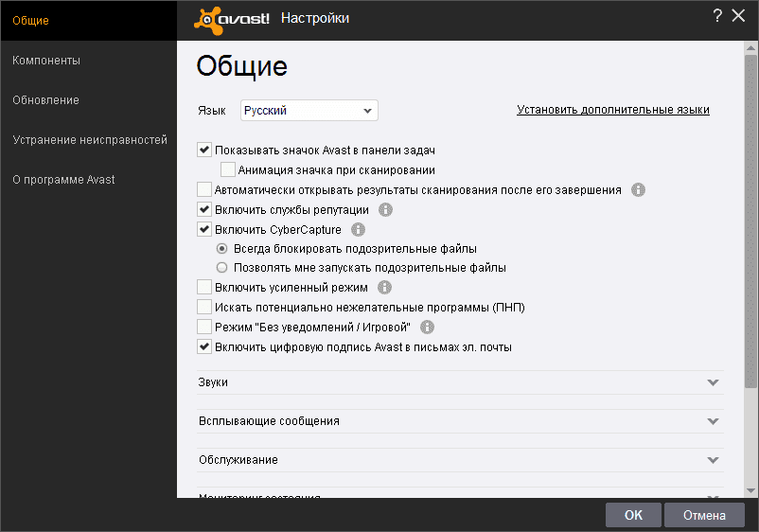759x532 pixels.
Task: Select 'Позволять мне запускать подозрительные файлы' radio button
Action: click(x=222, y=268)
